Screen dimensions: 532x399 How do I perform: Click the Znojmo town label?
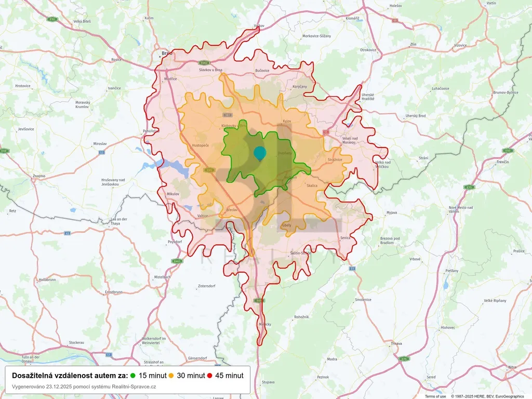[38, 176]
